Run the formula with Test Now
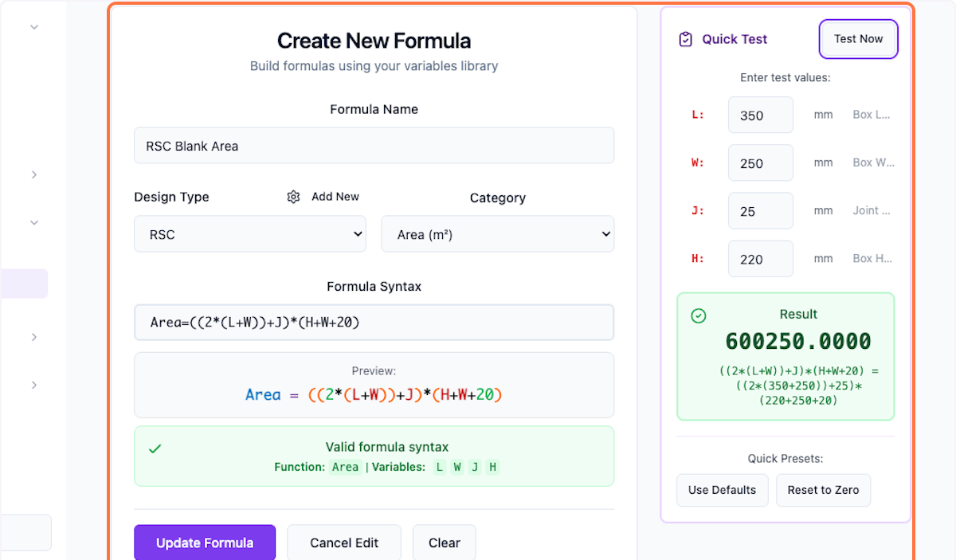Viewport: 956px width, 560px height. tap(858, 38)
